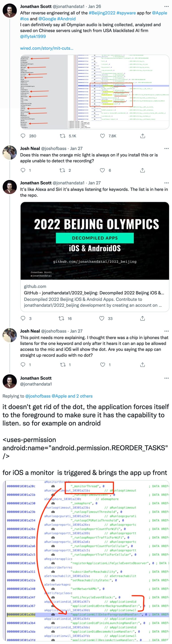Image resolution: width=172 pixels, height=644 pixels.
Task: Share the first tweet via share icon
Action: 142,136
